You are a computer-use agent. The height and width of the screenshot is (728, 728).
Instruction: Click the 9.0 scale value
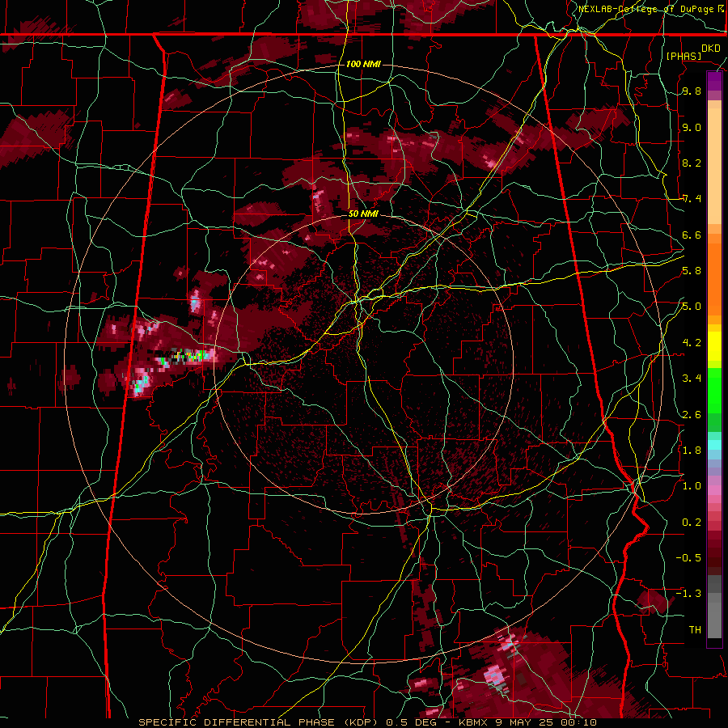coord(692,127)
